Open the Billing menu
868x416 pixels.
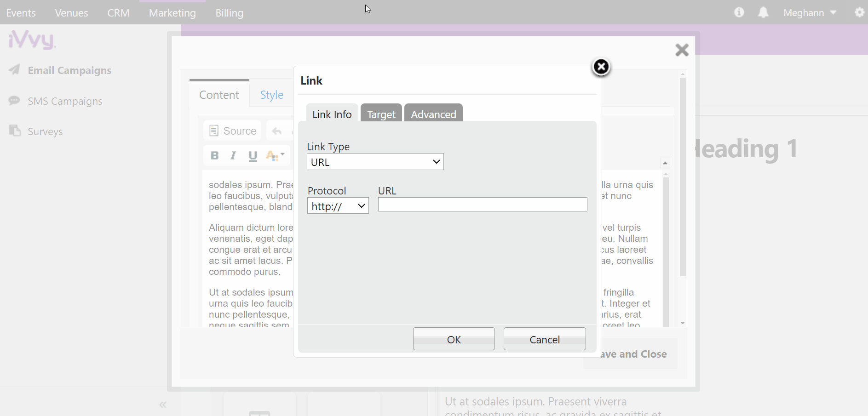pyautogui.click(x=229, y=13)
